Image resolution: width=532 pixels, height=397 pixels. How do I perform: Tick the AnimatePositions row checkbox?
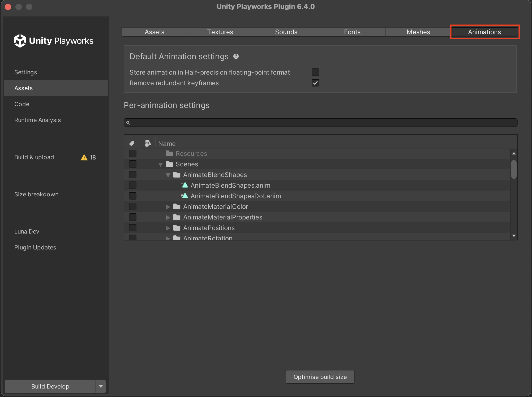(133, 228)
